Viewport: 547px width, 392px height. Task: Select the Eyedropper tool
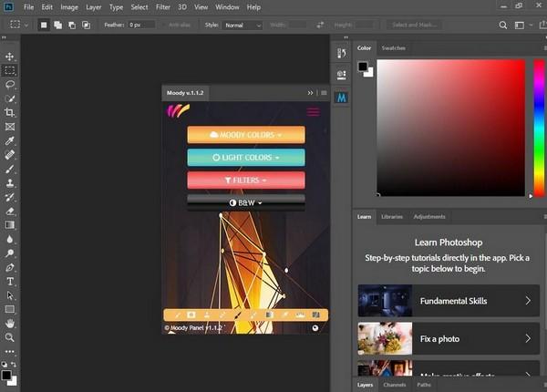[10, 141]
